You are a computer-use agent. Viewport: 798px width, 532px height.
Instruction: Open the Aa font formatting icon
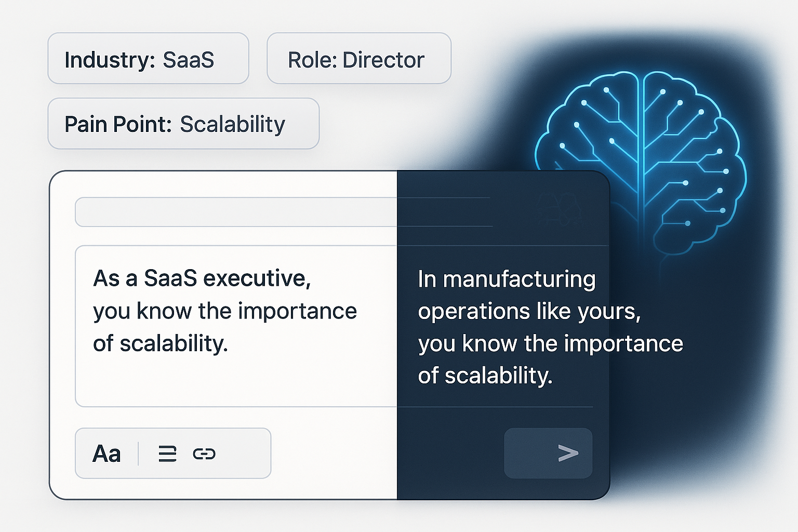pos(107,454)
